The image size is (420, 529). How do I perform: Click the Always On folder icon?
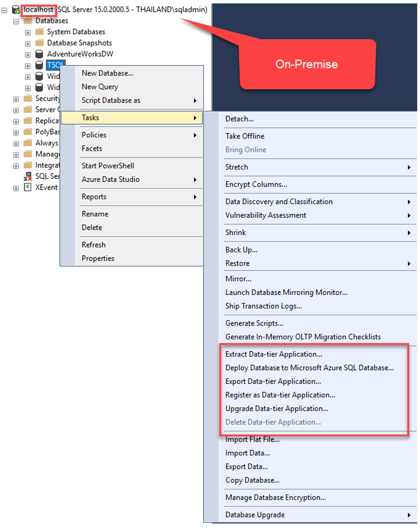(28, 143)
